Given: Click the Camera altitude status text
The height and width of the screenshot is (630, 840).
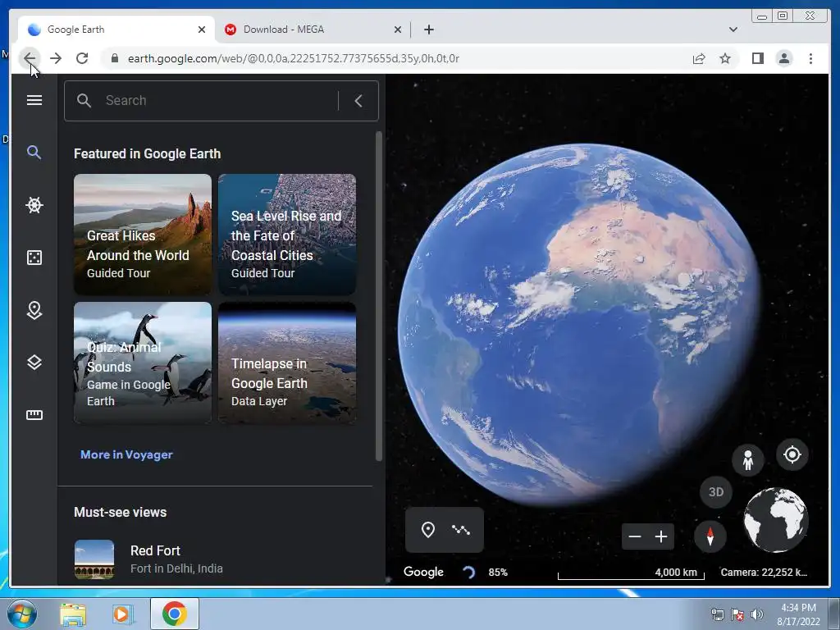Looking at the screenshot, I should click(764, 572).
